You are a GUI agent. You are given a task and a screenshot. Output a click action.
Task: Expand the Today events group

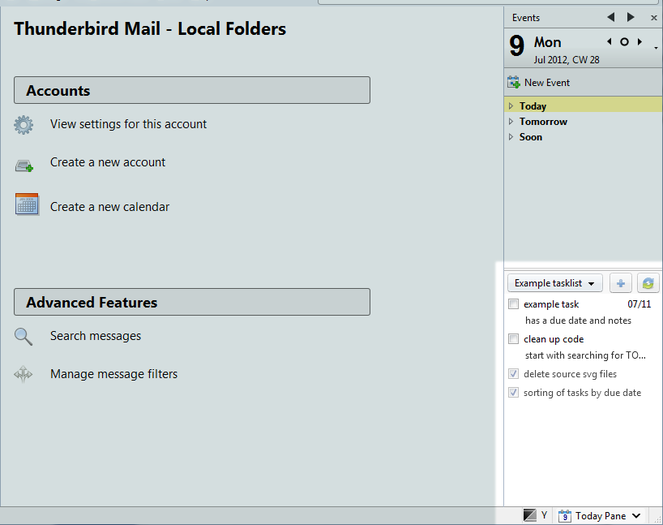point(511,106)
